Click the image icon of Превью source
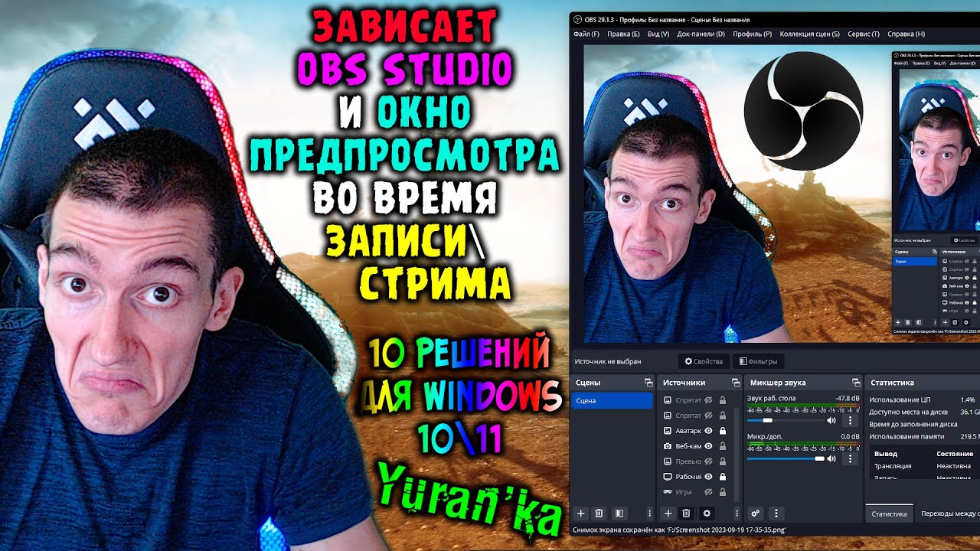980x551 pixels. point(668,461)
